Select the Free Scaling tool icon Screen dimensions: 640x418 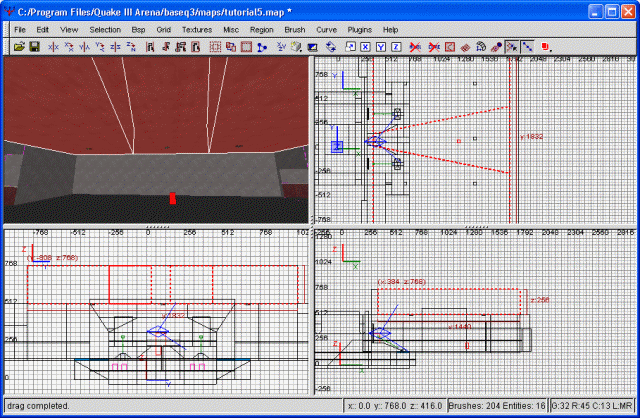350,47
